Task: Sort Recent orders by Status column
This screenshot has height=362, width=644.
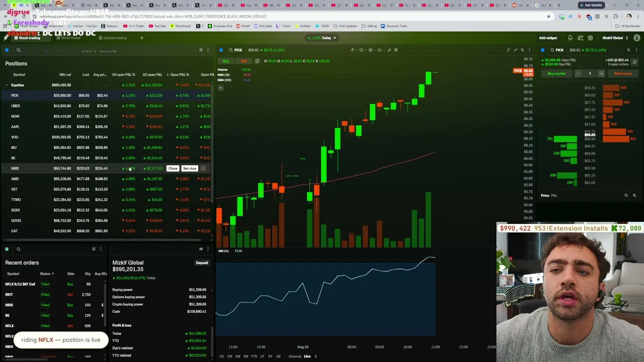Action: [x=46, y=274]
